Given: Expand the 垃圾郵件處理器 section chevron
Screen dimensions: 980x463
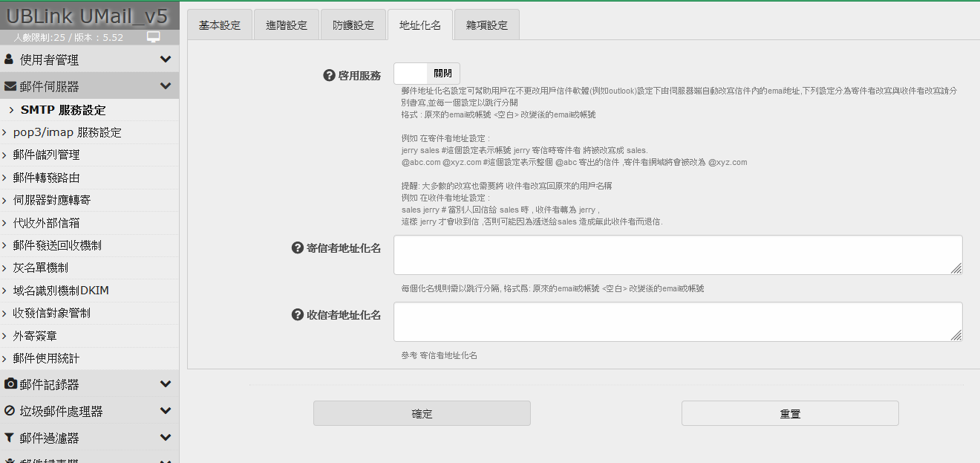Looking at the screenshot, I should pyautogui.click(x=166, y=411).
